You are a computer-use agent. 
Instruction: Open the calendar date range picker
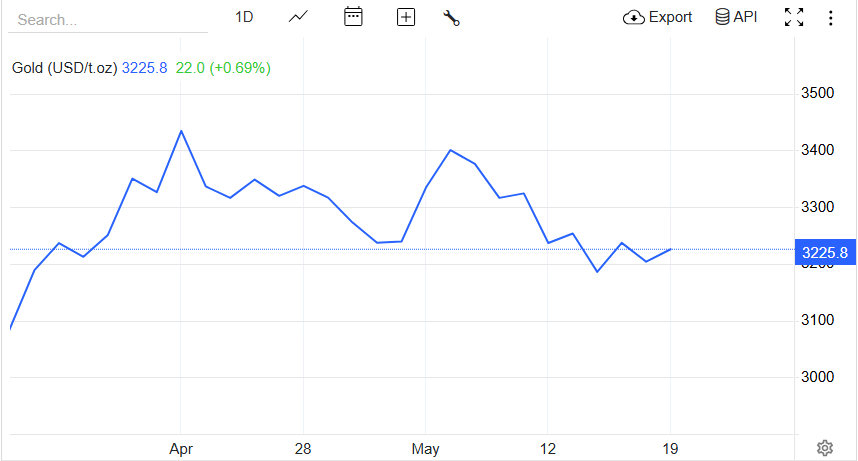(x=353, y=17)
